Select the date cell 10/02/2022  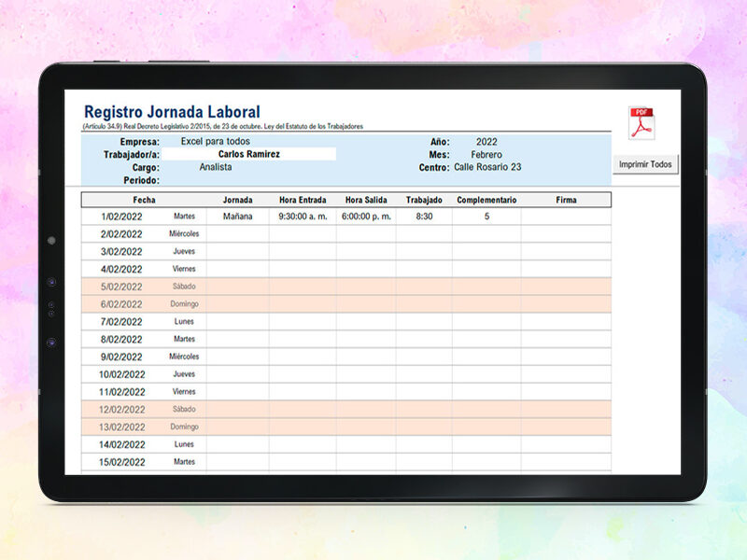pos(121,375)
